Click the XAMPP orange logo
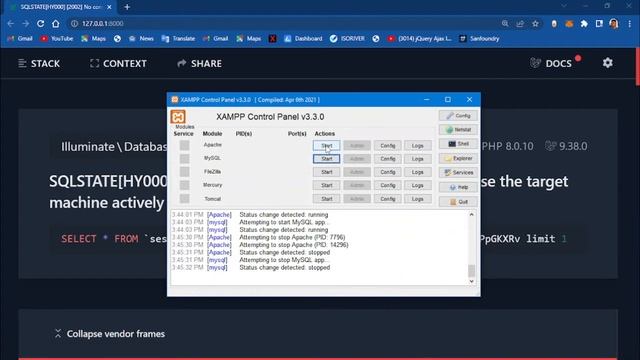The image size is (640, 360). click(x=178, y=117)
